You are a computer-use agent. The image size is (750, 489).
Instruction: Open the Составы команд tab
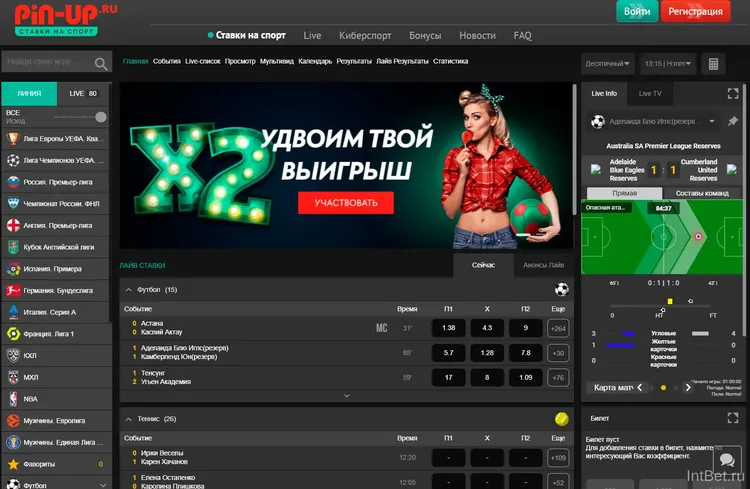tap(702, 193)
